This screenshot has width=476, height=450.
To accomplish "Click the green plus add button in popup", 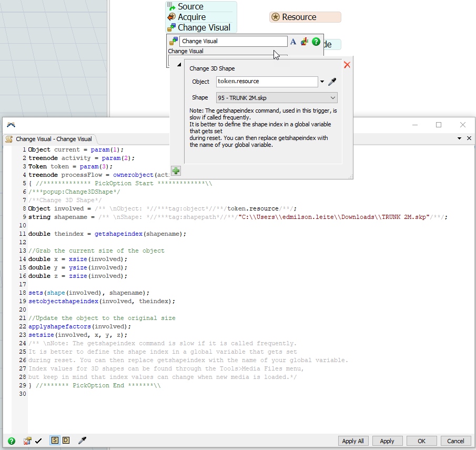I will [176, 171].
